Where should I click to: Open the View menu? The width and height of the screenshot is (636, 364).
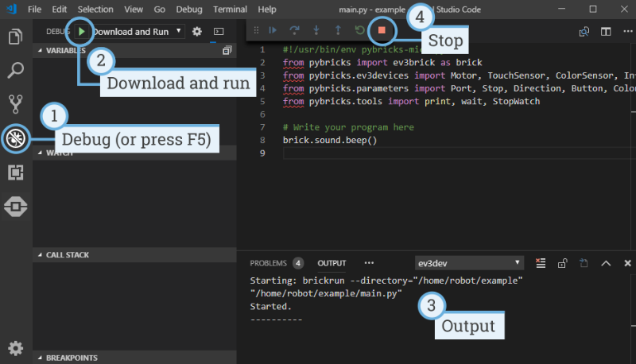pos(134,10)
